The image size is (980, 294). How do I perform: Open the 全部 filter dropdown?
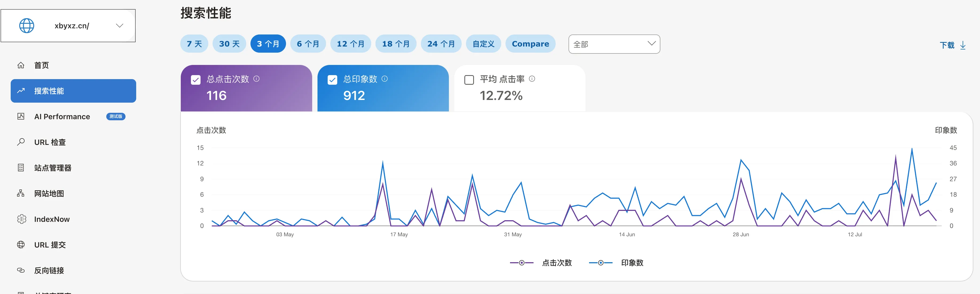coord(614,44)
